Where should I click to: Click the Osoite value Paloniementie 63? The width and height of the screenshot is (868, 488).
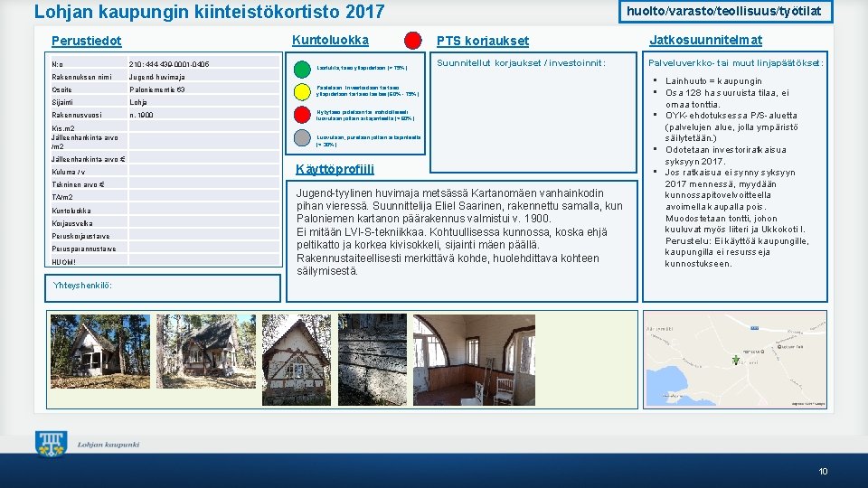(x=157, y=89)
